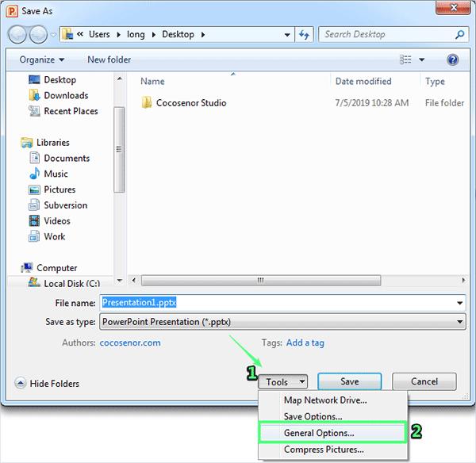Click the cocosenor.com author link
This screenshot has width=476, height=463.
[130, 342]
